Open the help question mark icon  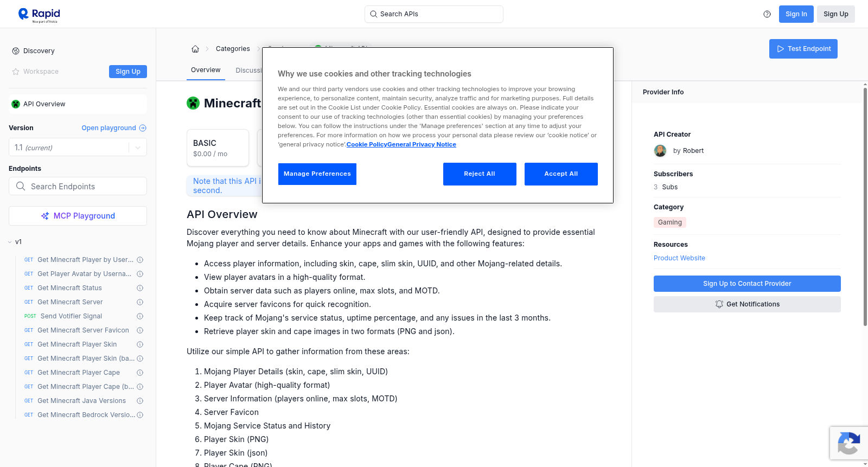click(767, 14)
